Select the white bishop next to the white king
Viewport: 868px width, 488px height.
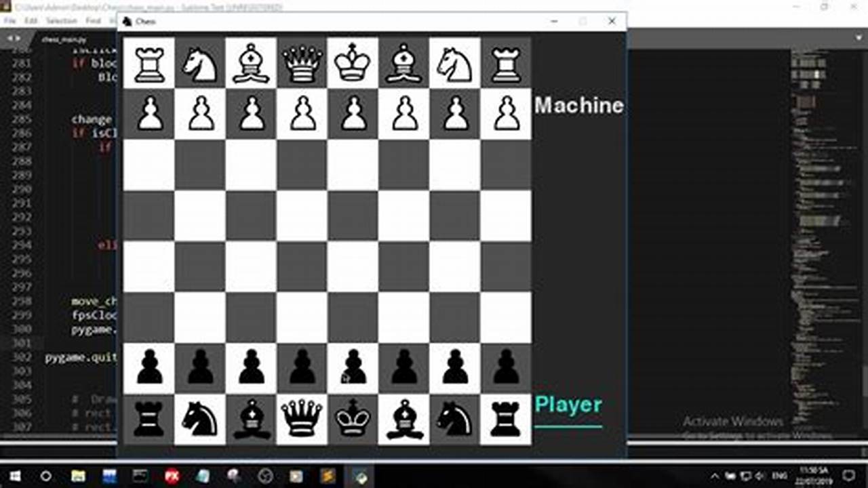(404, 64)
